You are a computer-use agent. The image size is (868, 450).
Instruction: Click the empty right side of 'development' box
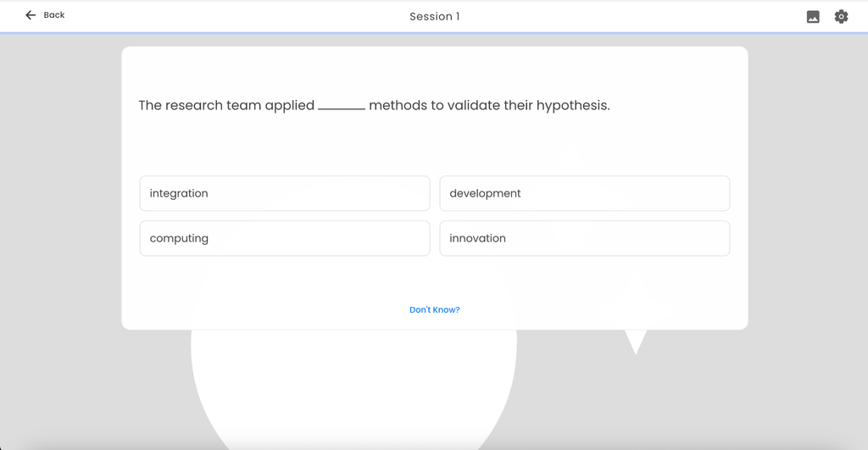click(626, 193)
